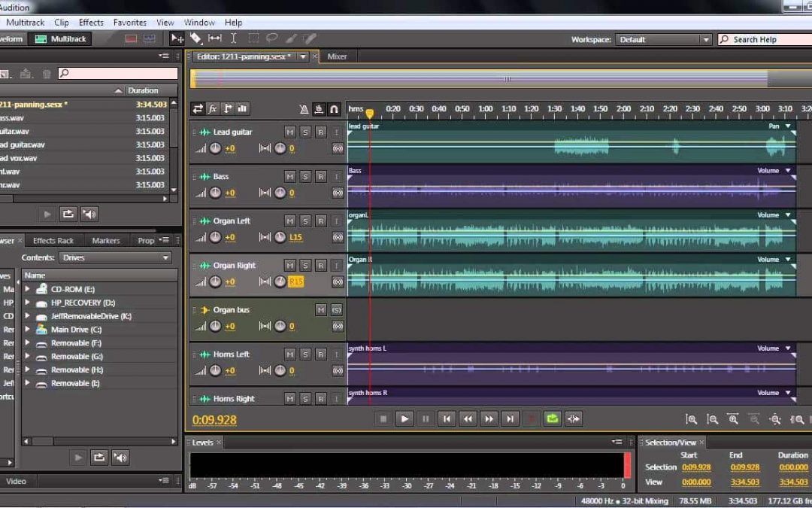The image size is (812, 508).
Task: Toggle Loop Playback button
Action: click(552, 419)
